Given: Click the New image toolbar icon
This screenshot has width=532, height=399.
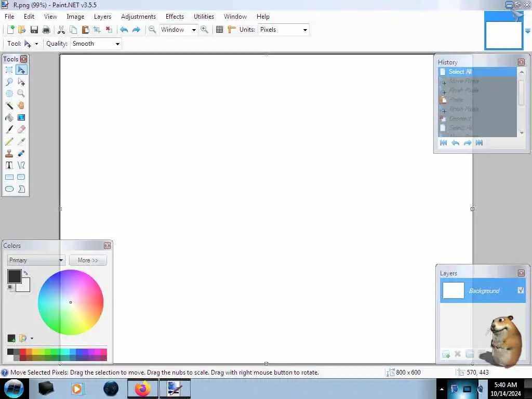Looking at the screenshot, I should [10, 30].
